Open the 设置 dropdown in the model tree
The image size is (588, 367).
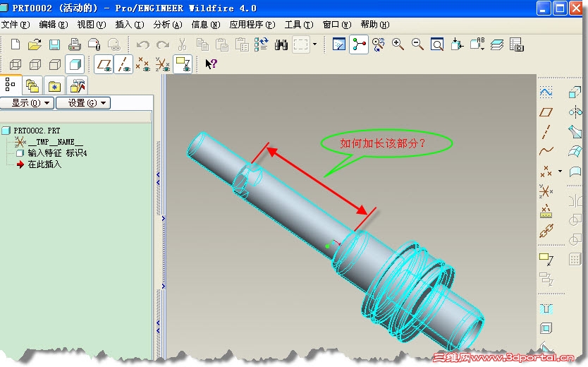83,103
